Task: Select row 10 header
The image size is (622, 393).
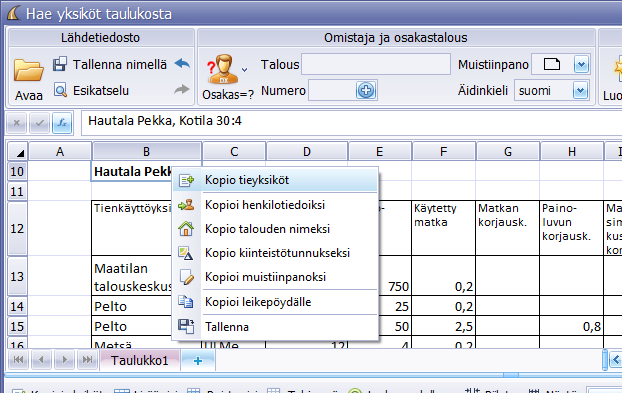Action: pyautogui.click(x=17, y=171)
